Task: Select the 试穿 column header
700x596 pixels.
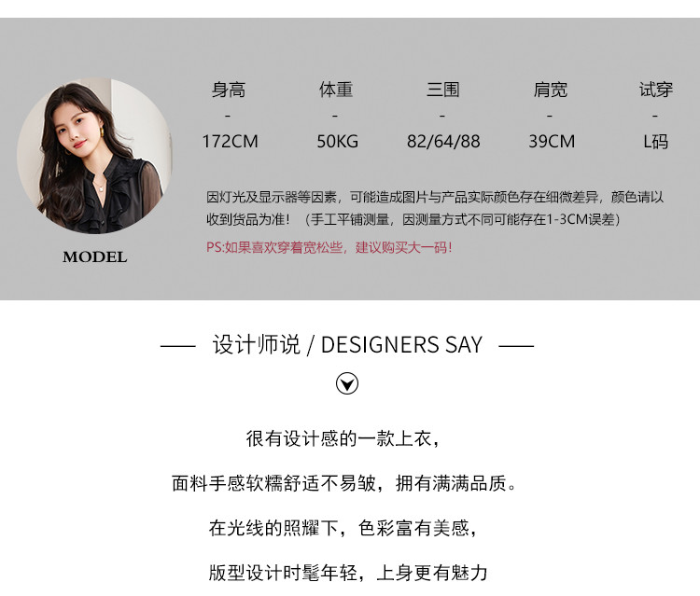Action: tap(656, 90)
